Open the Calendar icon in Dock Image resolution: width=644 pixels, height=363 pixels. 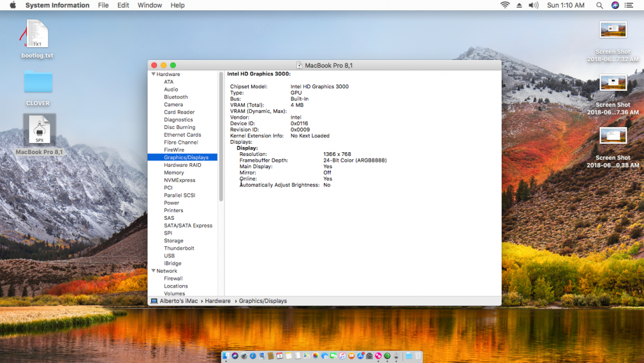pos(279,356)
